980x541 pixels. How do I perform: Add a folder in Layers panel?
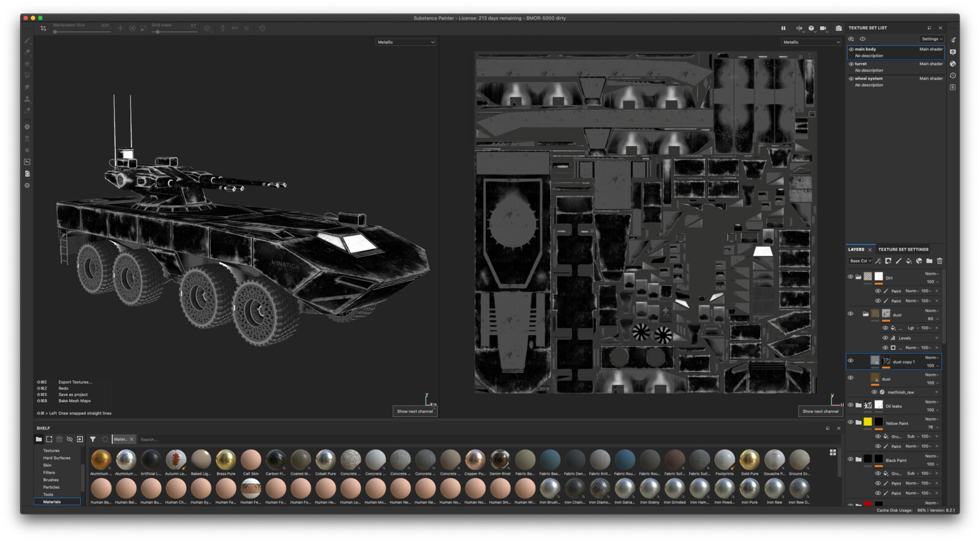point(929,261)
